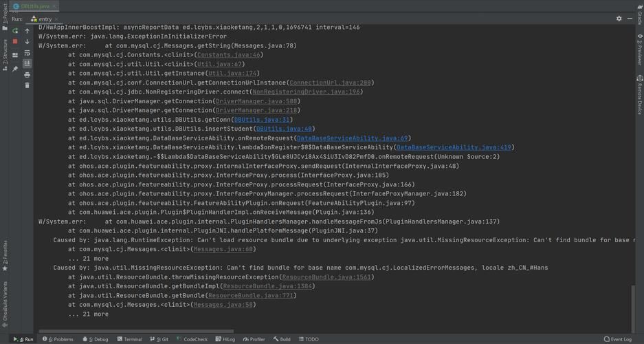
Task: Jump up the stack trace with up arrow
Action: click(27, 31)
